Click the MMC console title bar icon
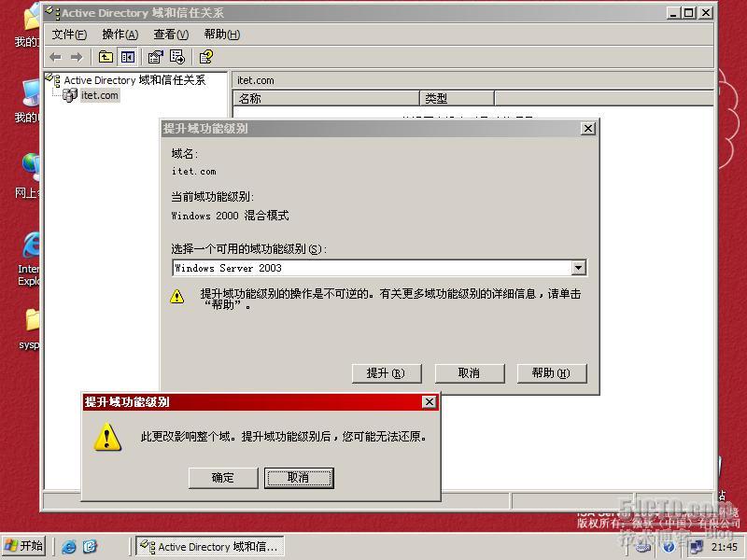This screenshot has width=747, height=560. click(52, 13)
